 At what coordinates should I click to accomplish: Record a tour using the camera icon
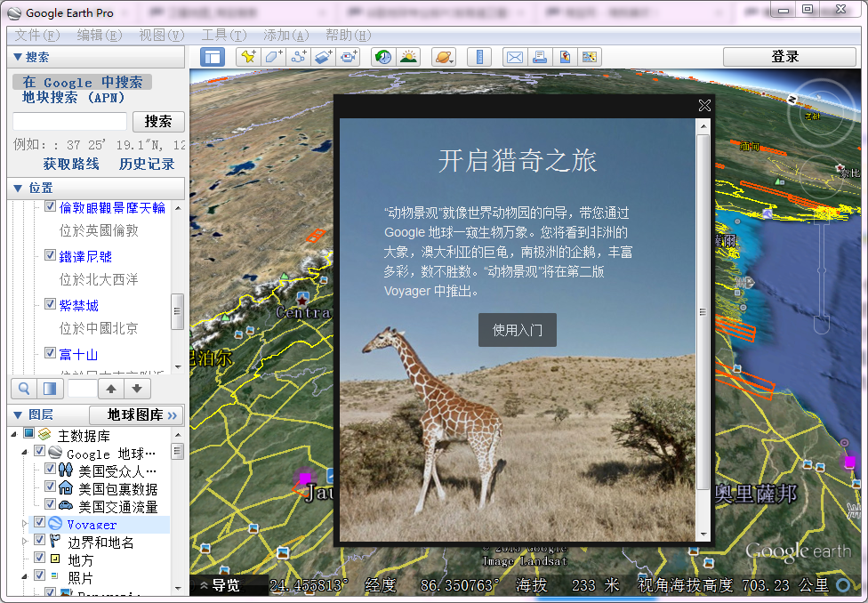click(x=349, y=57)
